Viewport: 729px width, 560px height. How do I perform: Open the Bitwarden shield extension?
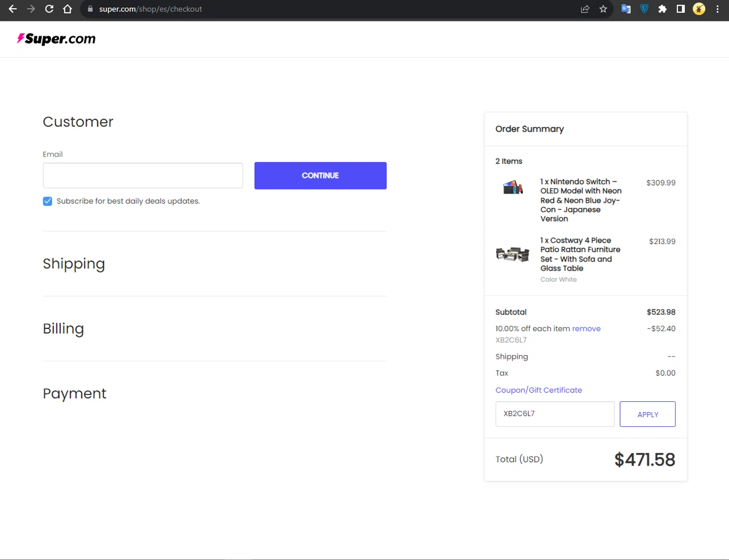644,9
